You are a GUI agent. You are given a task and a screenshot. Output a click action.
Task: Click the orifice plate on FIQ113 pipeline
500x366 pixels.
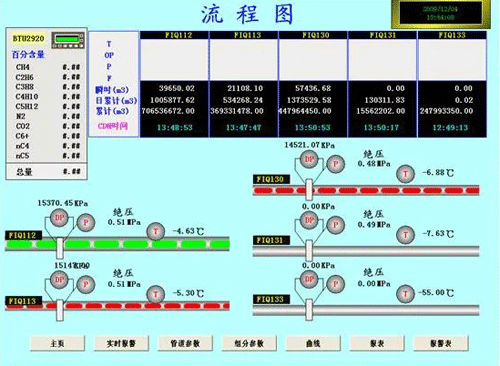click(60, 310)
